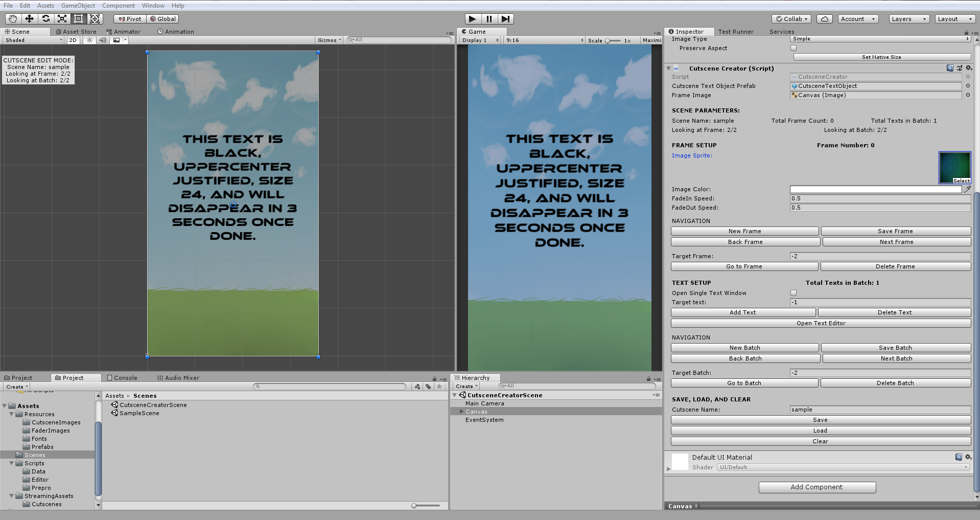Viewport: 980px width, 520px height.
Task: Open 9:16 aspect ratio dropdown
Action: pos(545,40)
